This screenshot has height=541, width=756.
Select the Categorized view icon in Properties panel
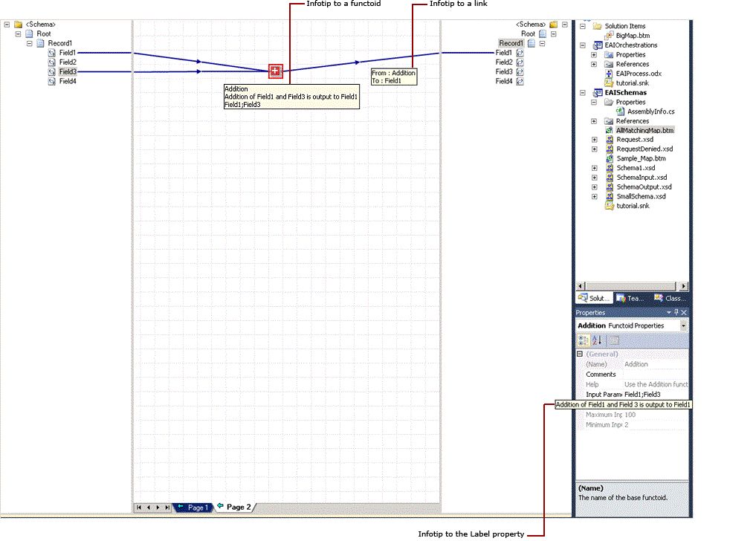(583, 340)
